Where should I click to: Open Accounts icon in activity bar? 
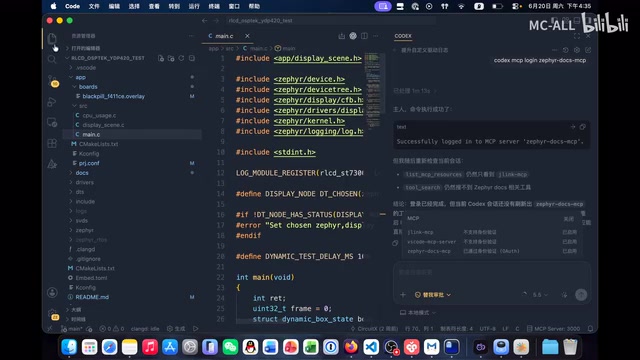pyautogui.click(x=52, y=292)
